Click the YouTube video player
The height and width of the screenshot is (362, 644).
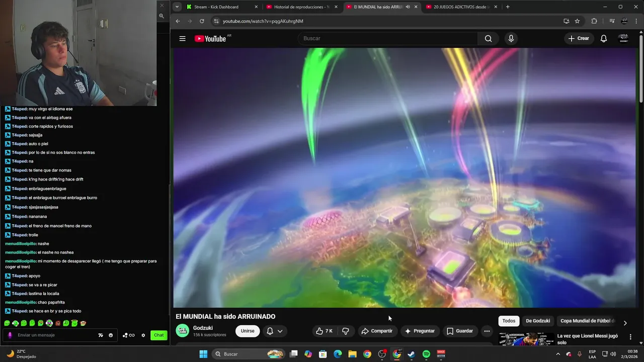tap(405, 177)
